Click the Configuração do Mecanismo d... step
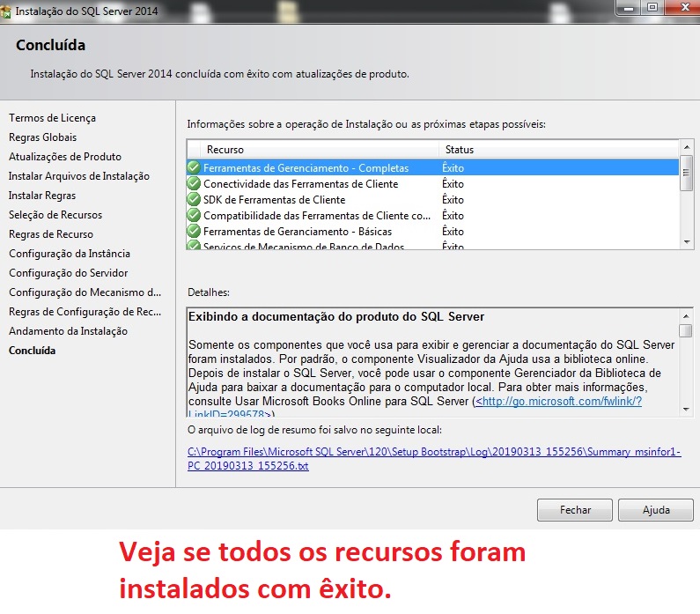Screen dimensions: 700x614 pos(85,292)
